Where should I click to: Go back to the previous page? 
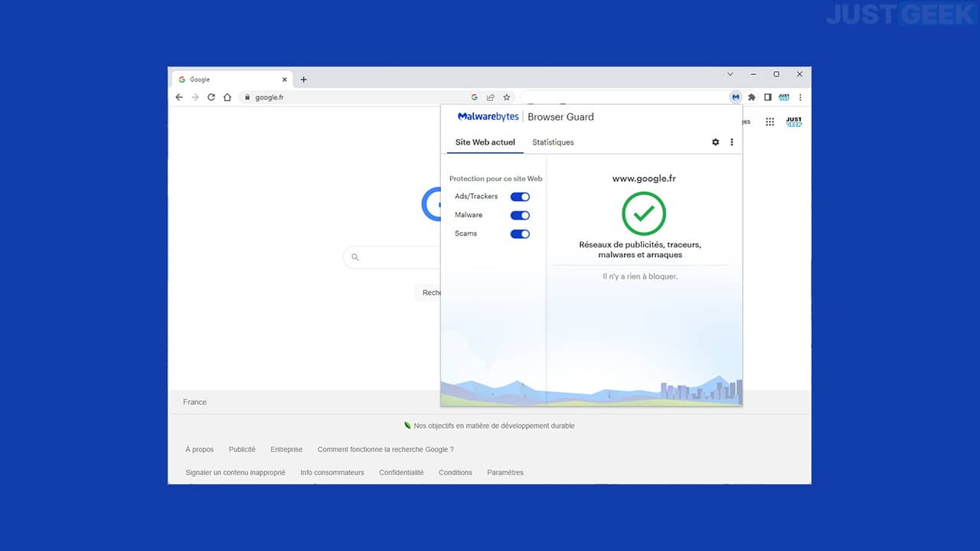point(179,97)
